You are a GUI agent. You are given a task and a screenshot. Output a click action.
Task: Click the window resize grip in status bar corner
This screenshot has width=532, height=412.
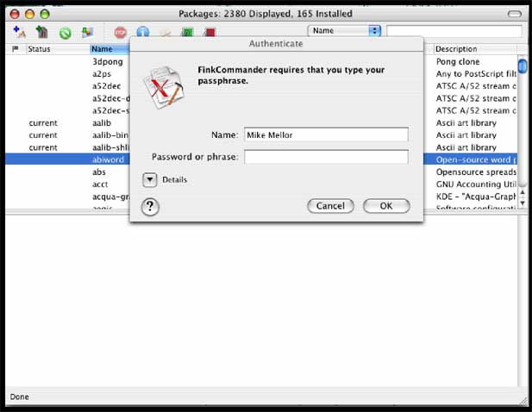pos(523,401)
